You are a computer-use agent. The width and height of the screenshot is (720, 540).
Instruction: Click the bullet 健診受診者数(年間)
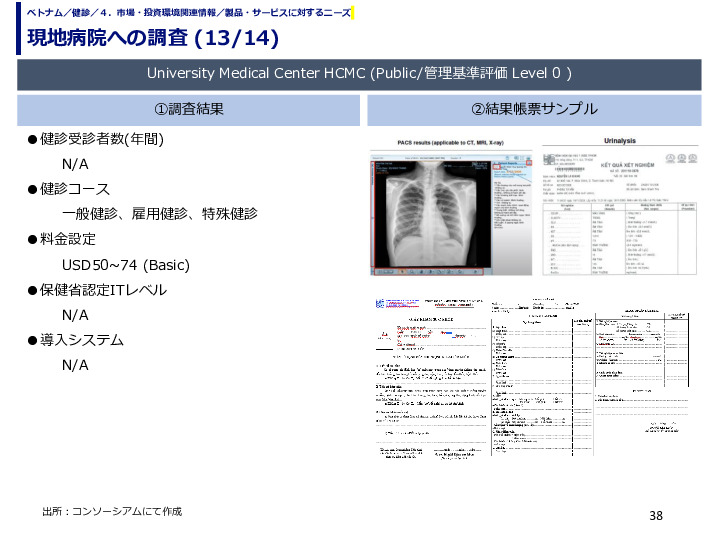[96, 139]
